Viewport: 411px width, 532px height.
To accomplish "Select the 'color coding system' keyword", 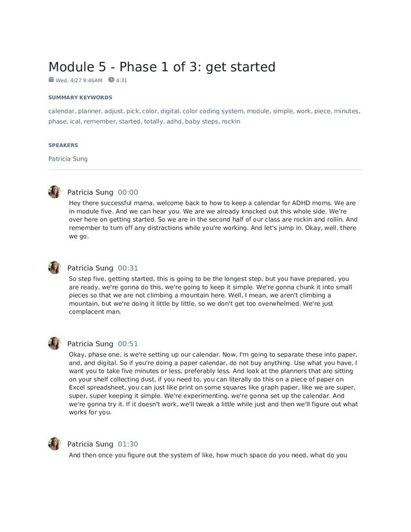I will 213,111.
